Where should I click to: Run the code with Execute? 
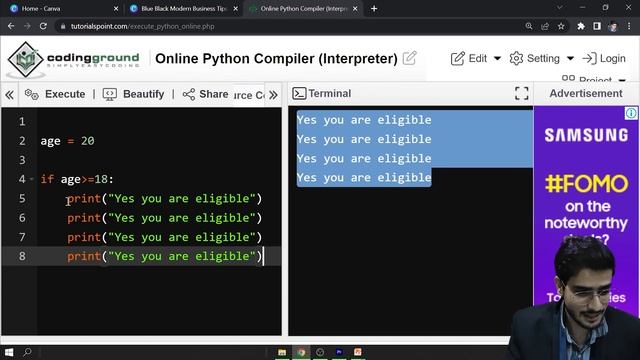(x=65, y=94)
